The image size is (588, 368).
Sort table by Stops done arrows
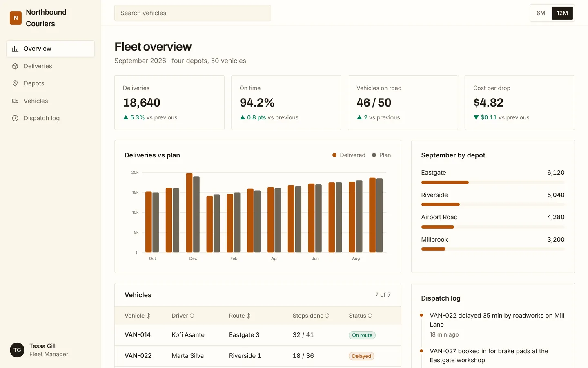click(327, 316)
